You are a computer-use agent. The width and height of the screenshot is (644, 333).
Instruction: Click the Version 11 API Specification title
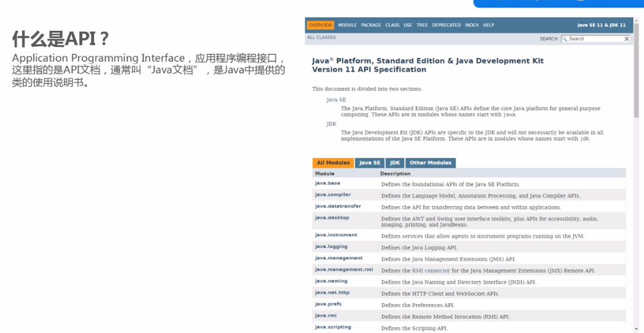369,70
